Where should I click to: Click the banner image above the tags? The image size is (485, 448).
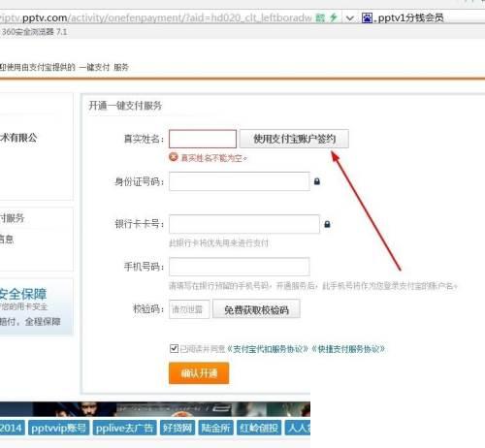(155, 409)
